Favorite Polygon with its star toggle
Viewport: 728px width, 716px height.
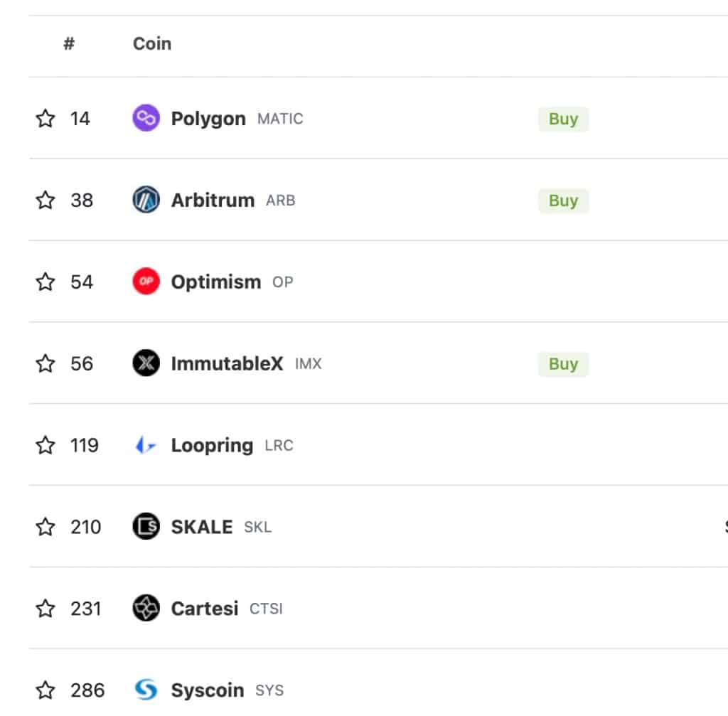45,118
